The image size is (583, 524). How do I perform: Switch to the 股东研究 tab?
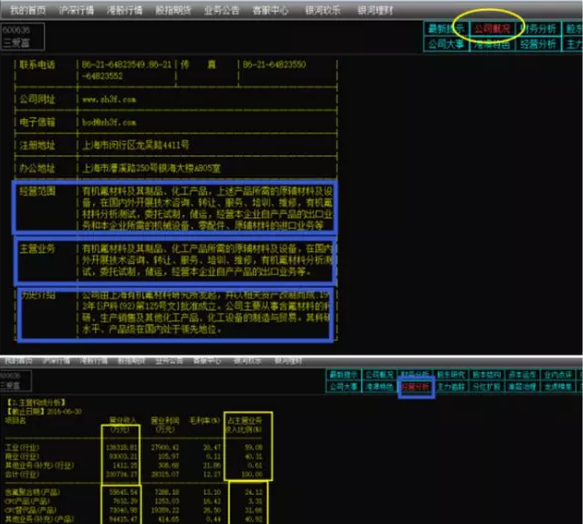(x=451, y=374)
